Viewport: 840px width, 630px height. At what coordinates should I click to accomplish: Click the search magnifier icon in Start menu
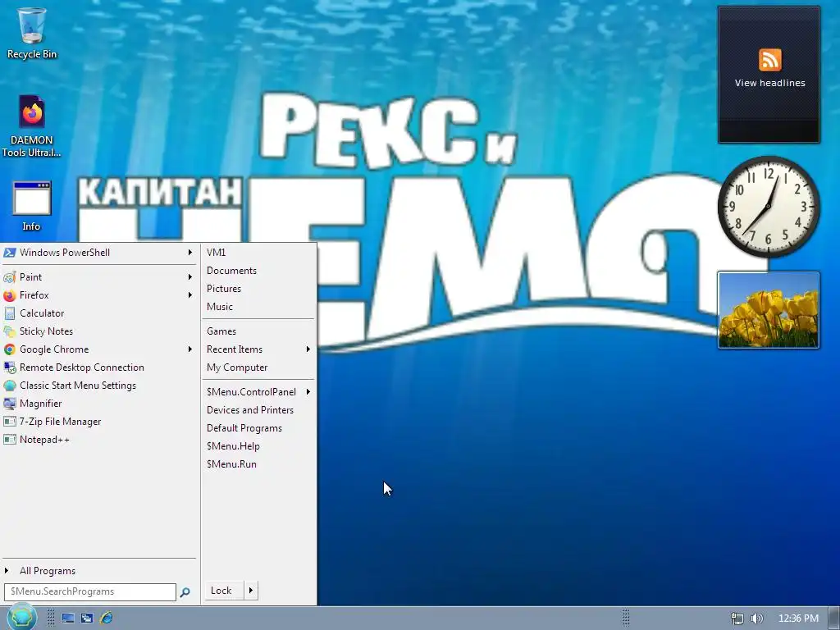point(185,592)
